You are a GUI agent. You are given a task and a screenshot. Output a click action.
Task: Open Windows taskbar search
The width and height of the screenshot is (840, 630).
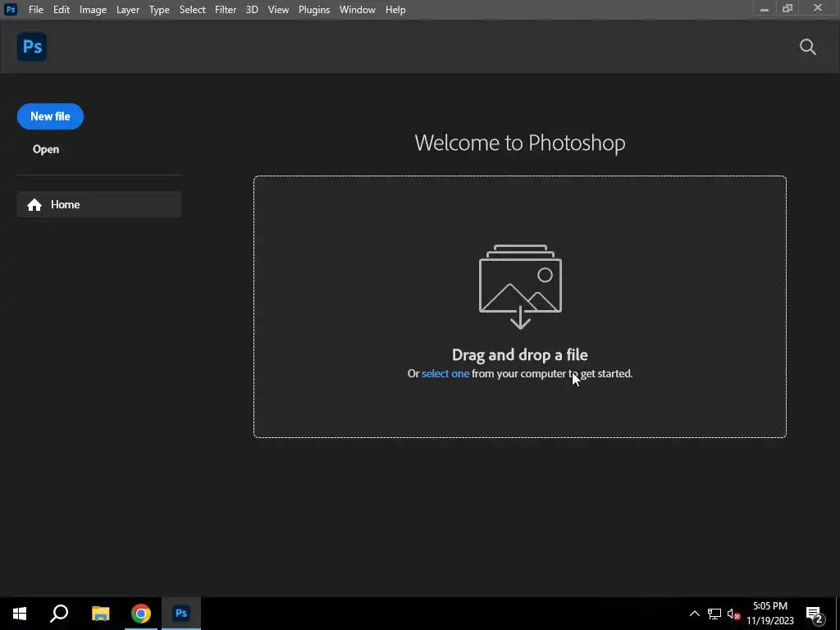[x=59, y=614]
